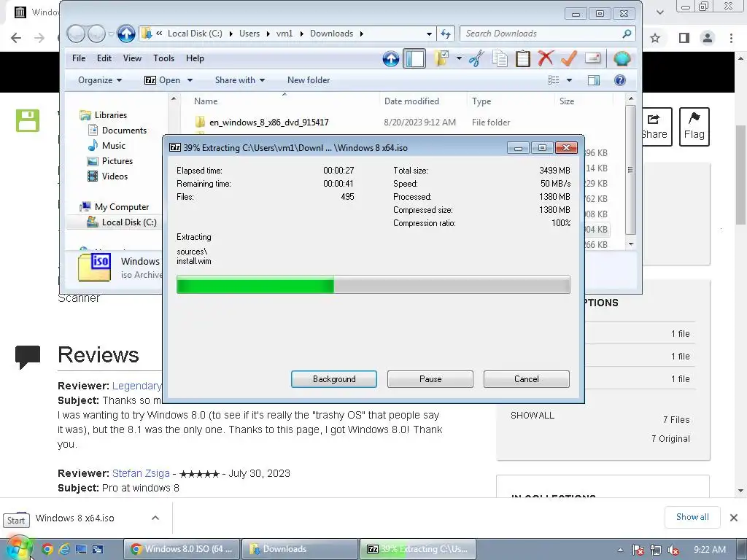Click the Cut scissors icon

[x=476, y=58]
